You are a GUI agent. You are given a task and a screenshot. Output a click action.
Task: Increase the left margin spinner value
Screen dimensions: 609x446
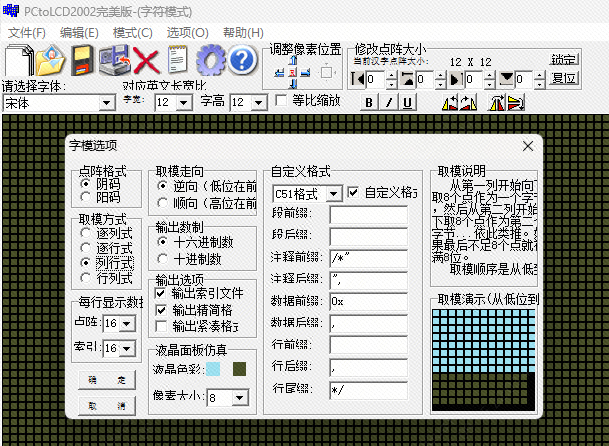[x=392, y=75]
